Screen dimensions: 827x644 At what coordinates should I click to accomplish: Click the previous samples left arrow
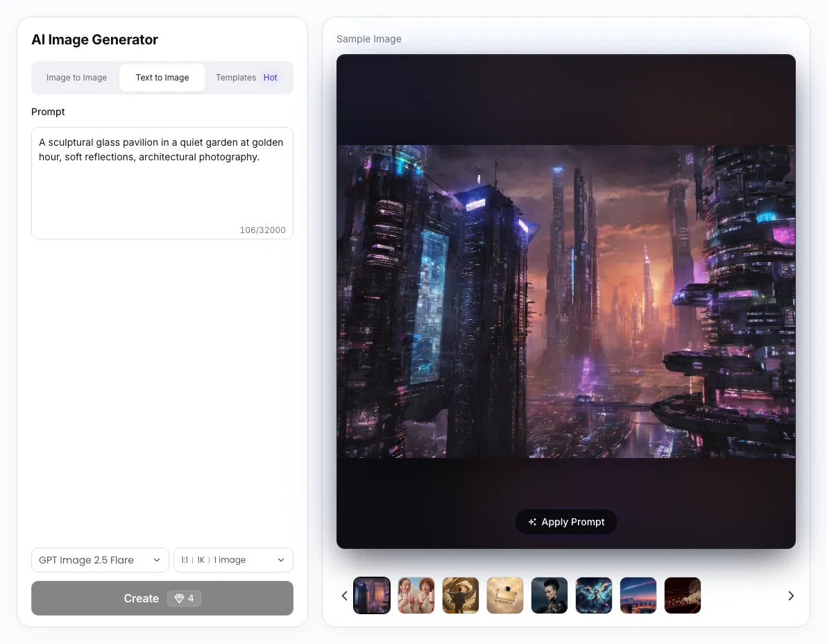tap(344, 595)
